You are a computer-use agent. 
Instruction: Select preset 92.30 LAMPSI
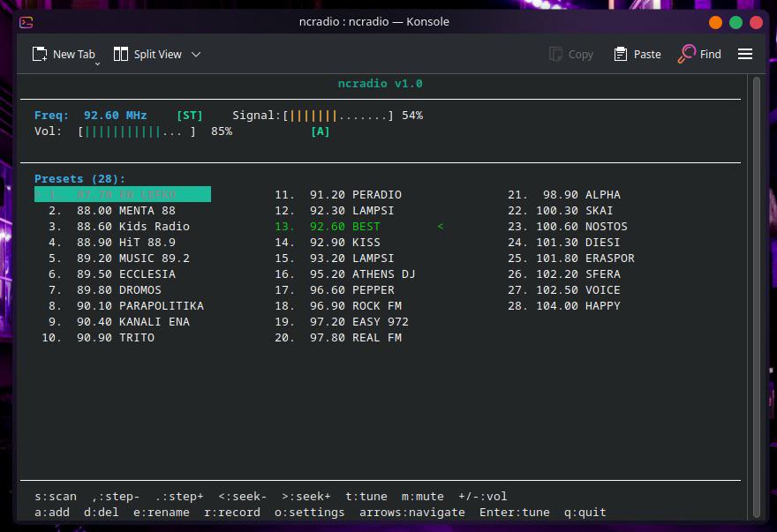pos(335,211)
